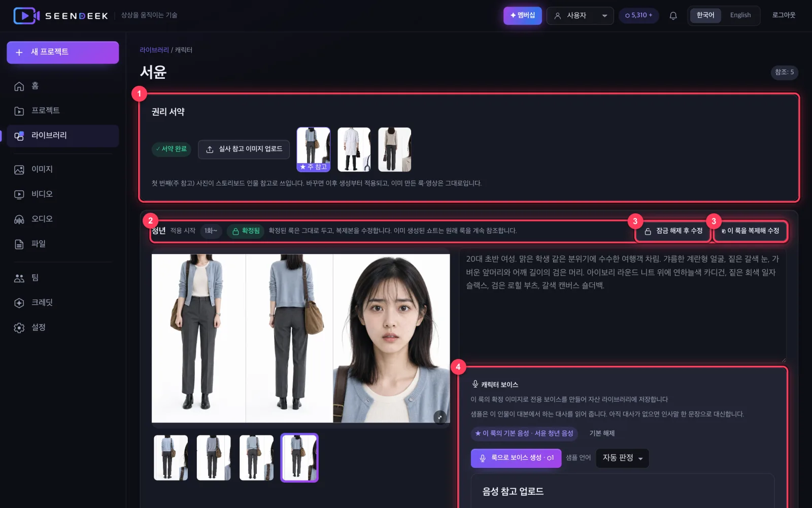Go to Projects (프로젝트) in sidebar

pos(63,111)
